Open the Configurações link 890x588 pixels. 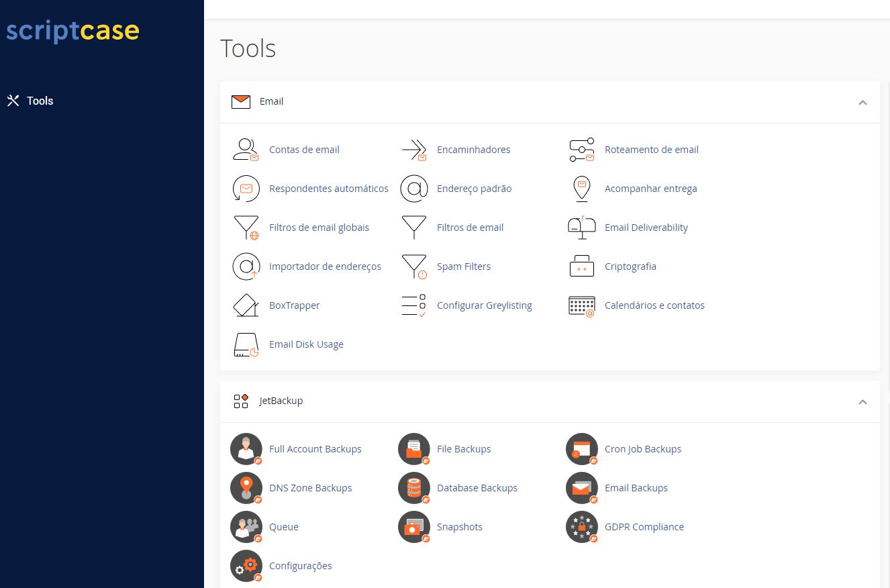pos(300,566)
